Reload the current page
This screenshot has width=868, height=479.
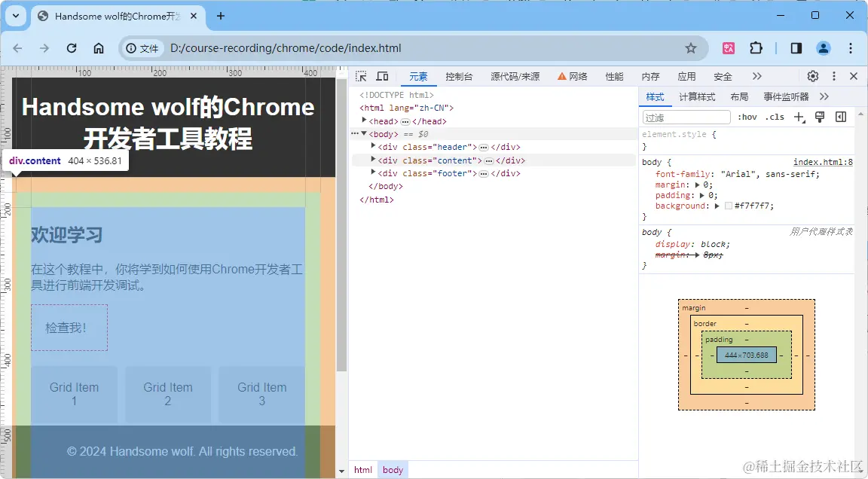[x=72, y=48]
